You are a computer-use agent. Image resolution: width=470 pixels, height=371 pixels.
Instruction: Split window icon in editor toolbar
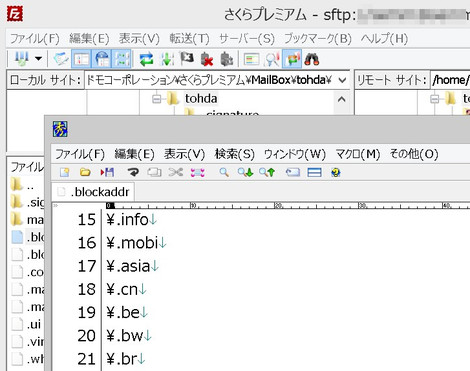pos(314,172)
